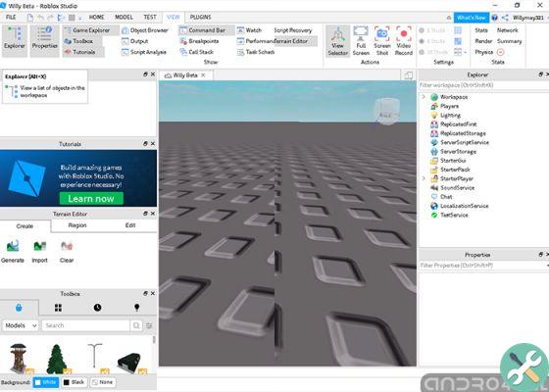Expand the StarterPlayer tree node
Viewport: 549px width, 392px height.
(424, 178)
